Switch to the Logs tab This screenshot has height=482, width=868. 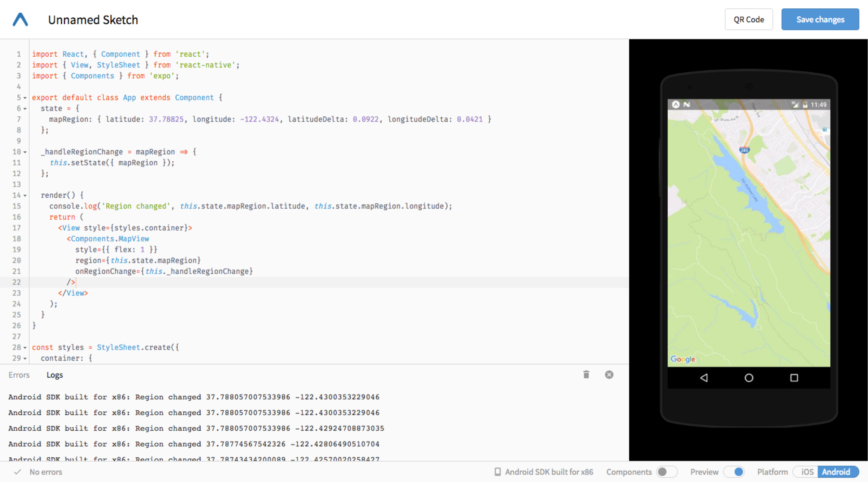pos(53,375)
